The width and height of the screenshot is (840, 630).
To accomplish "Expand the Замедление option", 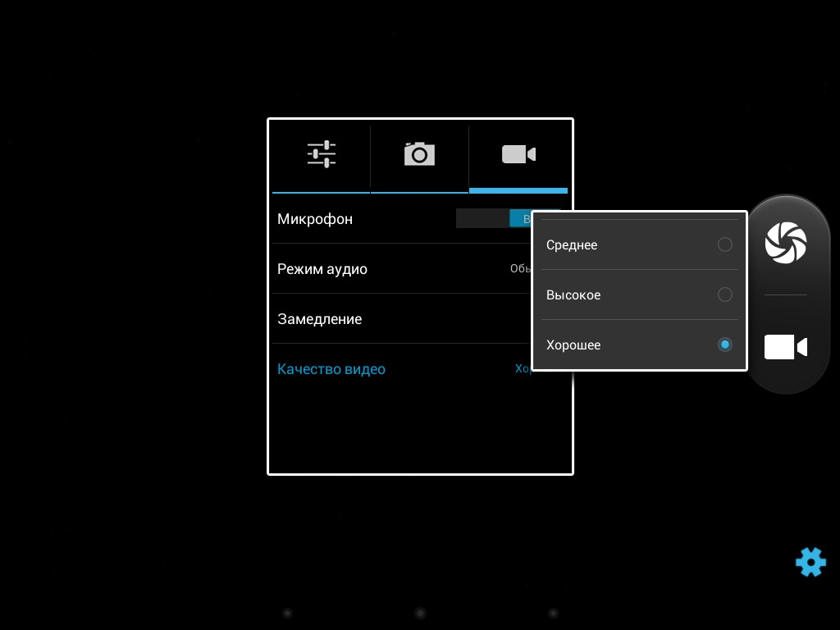I will pyautogui.click(x=320, y=319).
